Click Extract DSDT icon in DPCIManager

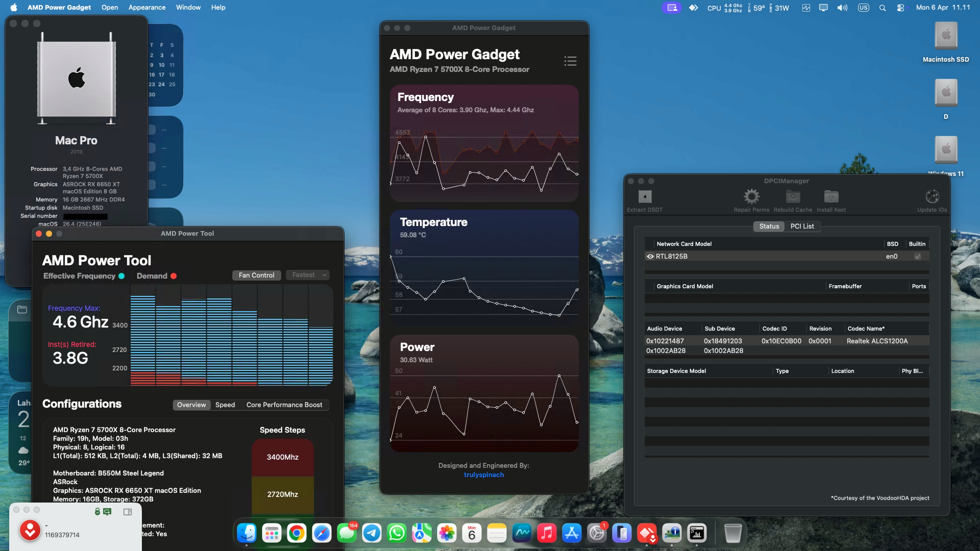[x=645, y=197]
